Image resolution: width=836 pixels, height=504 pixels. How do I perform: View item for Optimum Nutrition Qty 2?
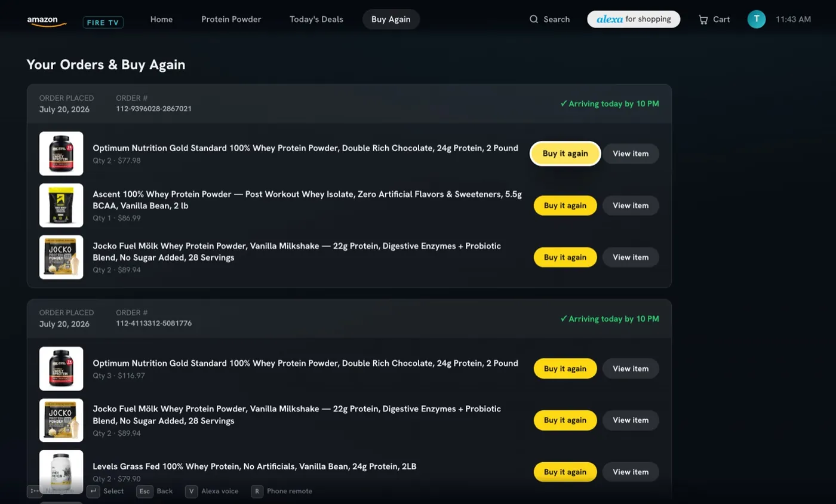(x=631, y=153)
